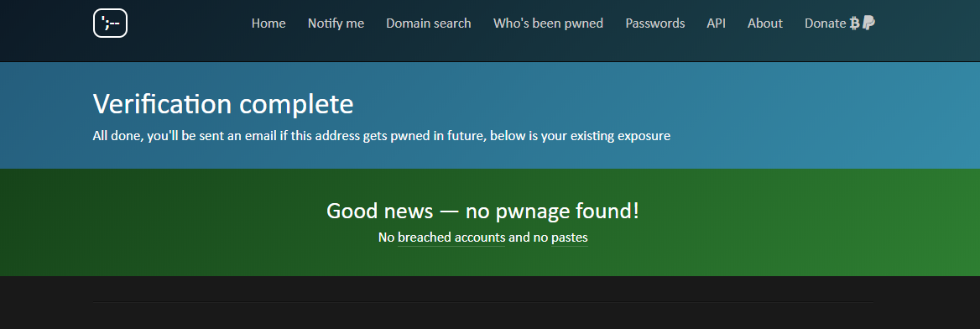Click 'Good news — no pwnage found!' text
Image resolution: width=980 pixels, height=329 pixels.
pos(482,211)
